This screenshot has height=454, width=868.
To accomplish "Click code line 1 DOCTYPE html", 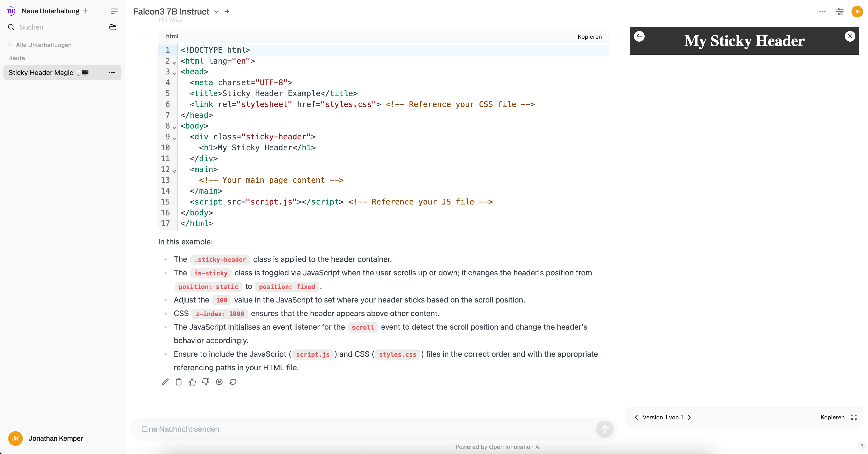I will [x=215, y=50].
